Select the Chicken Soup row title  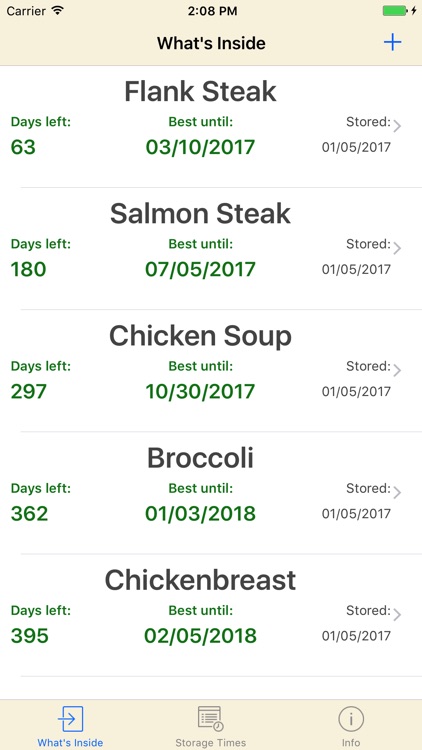coord(200,336)
